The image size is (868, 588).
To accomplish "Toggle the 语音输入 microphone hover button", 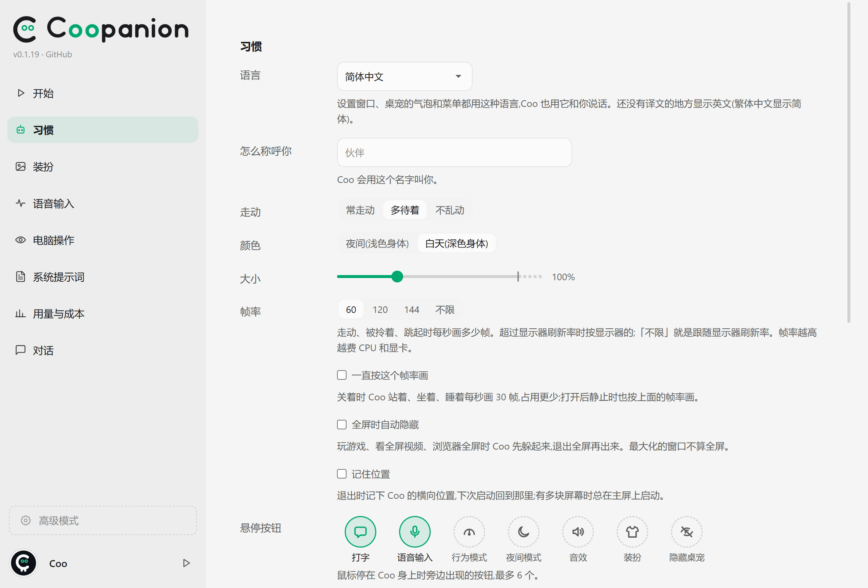I will pyautogui.click(x=415, y=532).
